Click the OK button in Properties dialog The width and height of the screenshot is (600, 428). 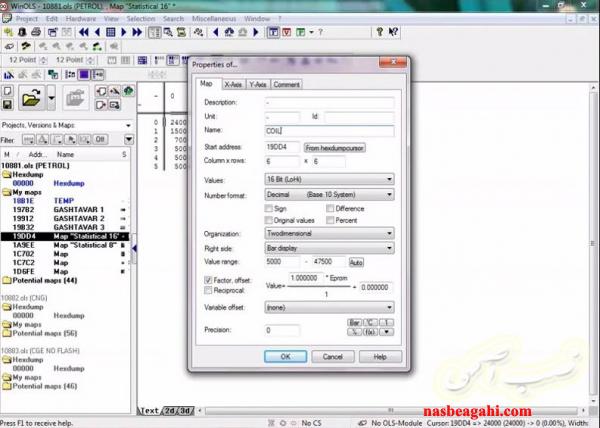[x=285, y=355]
